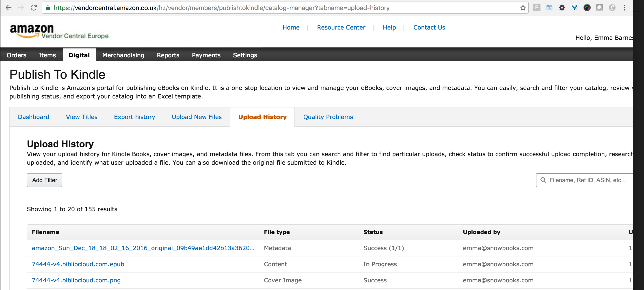The image size is (644, 290).
Task: Click the blue funnel extension icon
Action: (x=575, y=8)
